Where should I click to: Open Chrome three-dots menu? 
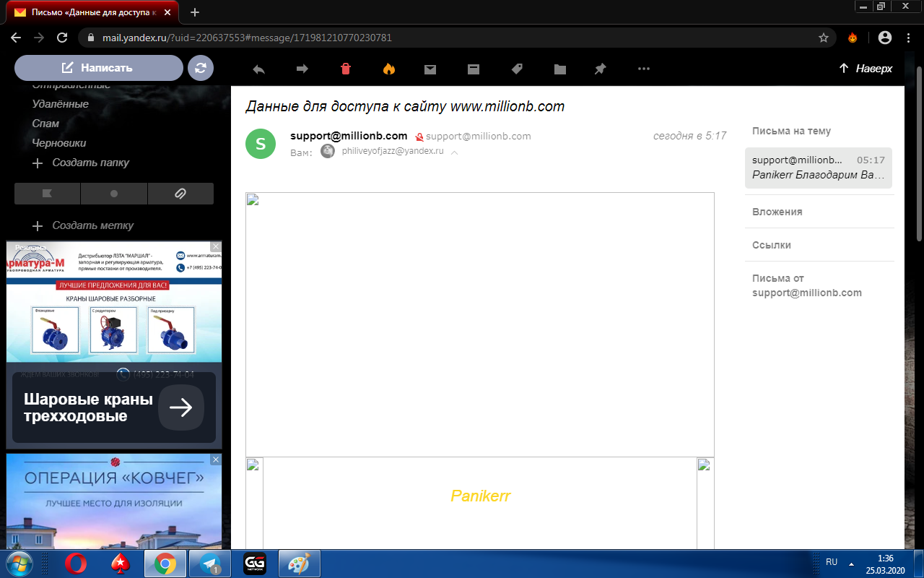click(908, 38)
